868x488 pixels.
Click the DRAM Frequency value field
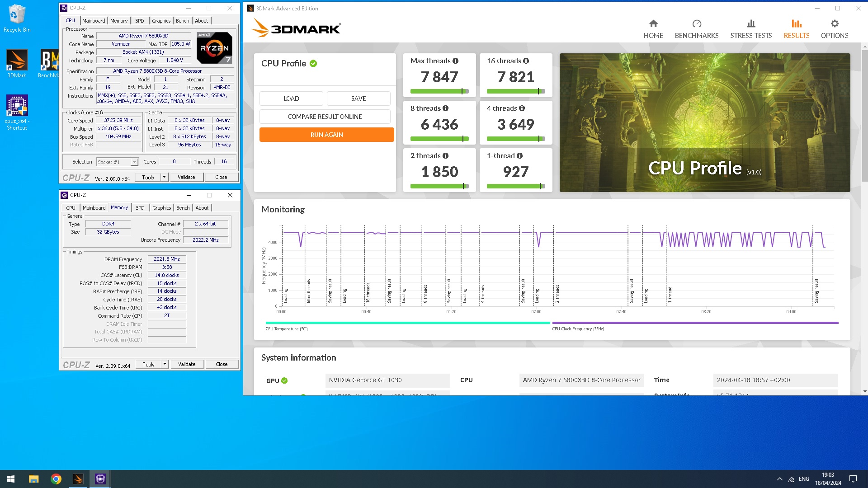click(x=167, y=259)
